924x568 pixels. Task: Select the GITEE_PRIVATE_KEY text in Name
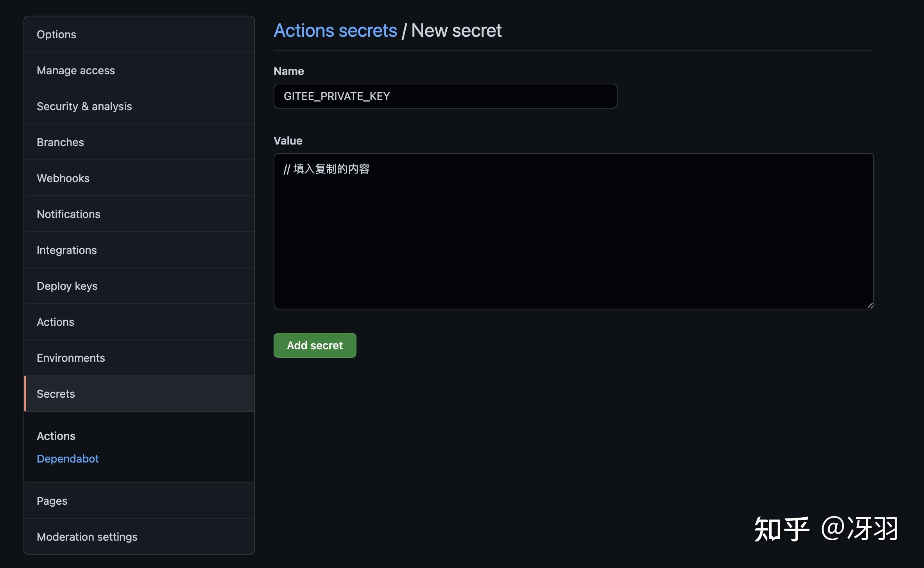[337, 96]
